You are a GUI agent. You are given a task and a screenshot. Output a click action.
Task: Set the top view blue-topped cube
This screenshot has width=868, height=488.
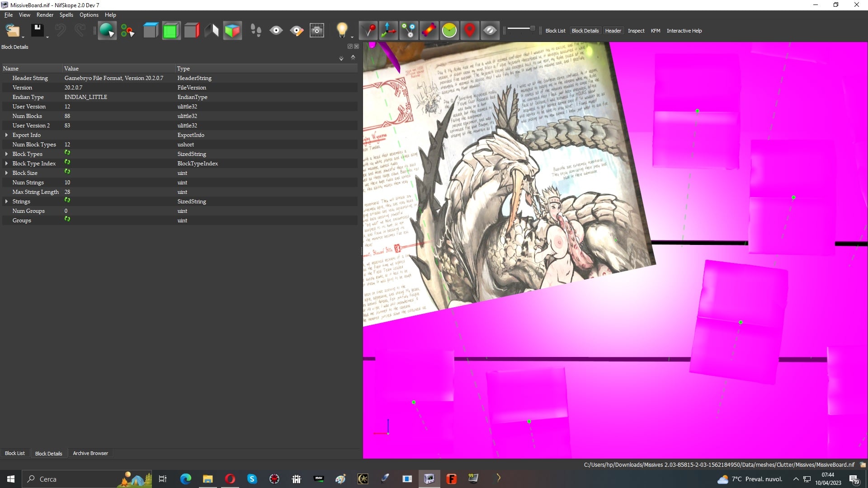tap(151, 31)
